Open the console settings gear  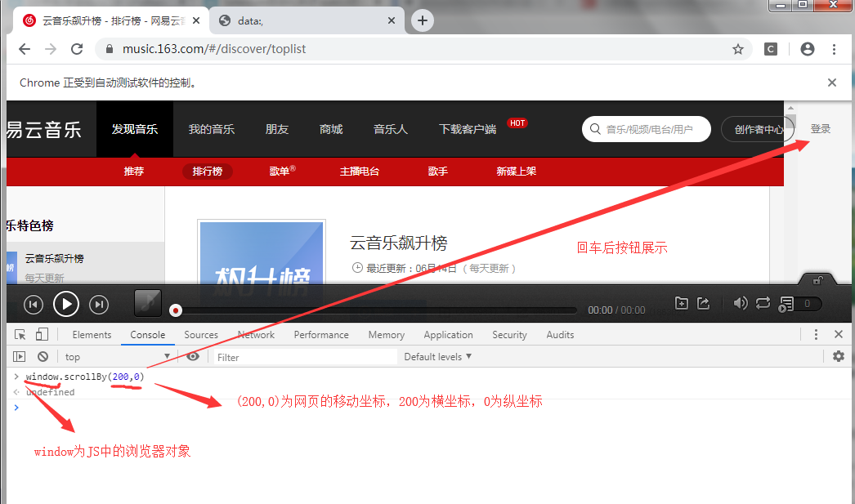pos(839,356)
